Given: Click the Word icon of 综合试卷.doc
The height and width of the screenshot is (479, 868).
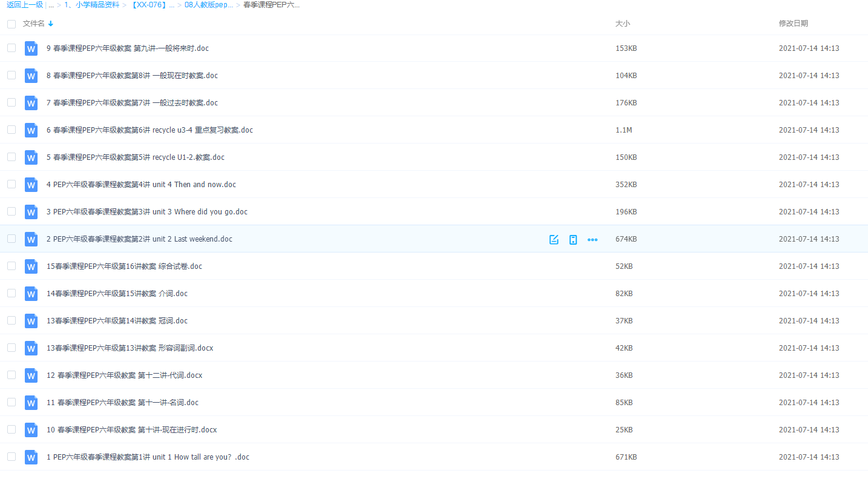Looking at the screenshot, I should click(31, 266).
